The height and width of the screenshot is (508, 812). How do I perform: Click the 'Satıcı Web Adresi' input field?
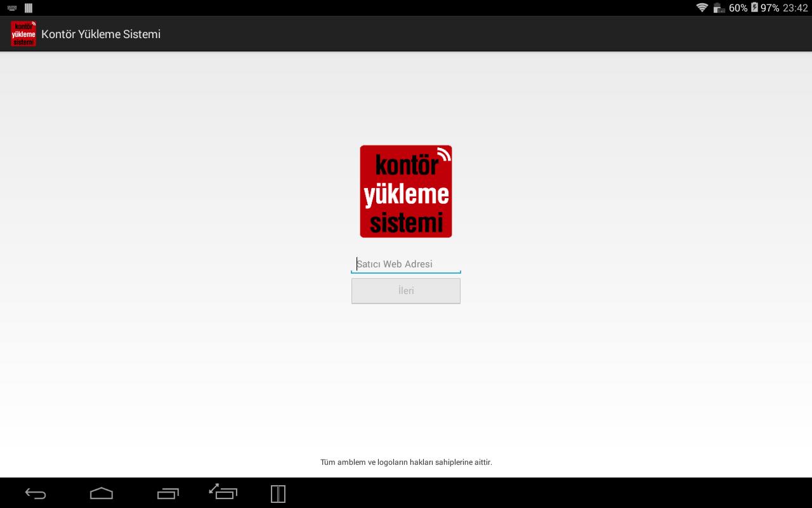(x=406, y=264)
